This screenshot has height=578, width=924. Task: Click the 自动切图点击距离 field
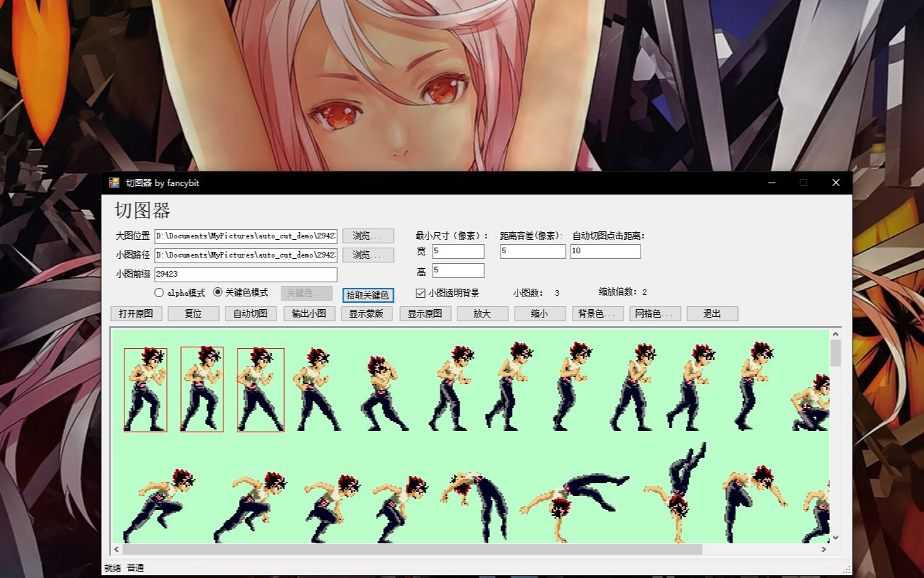[606, 251]
